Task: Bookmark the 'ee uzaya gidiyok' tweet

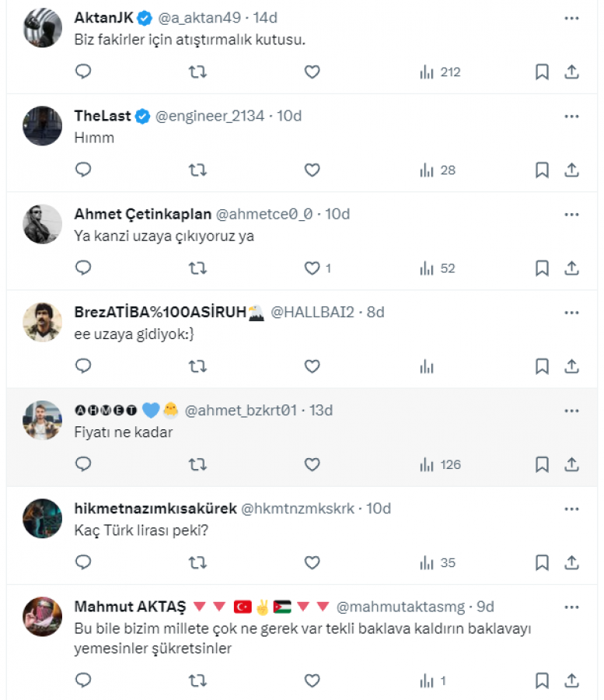Action: click(542, 366)
